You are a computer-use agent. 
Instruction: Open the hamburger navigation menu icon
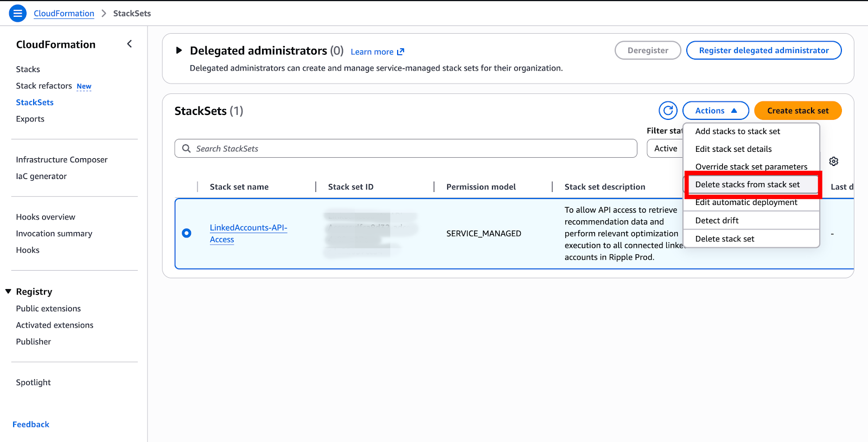click(x=18, y=13)
